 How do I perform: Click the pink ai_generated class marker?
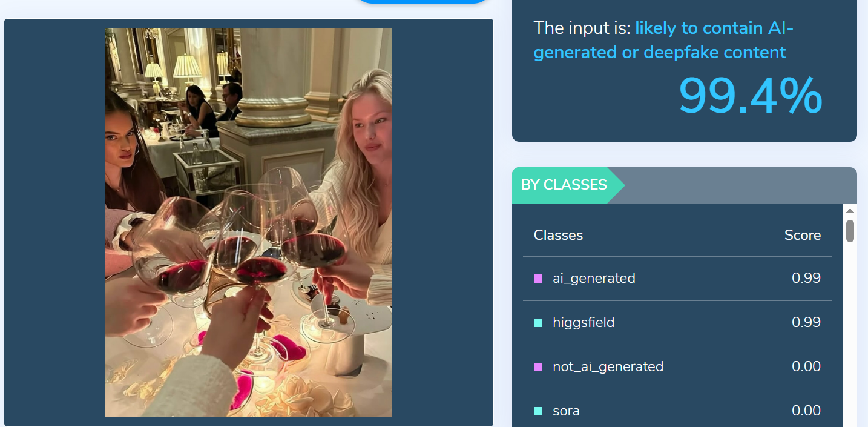point(538,279)
